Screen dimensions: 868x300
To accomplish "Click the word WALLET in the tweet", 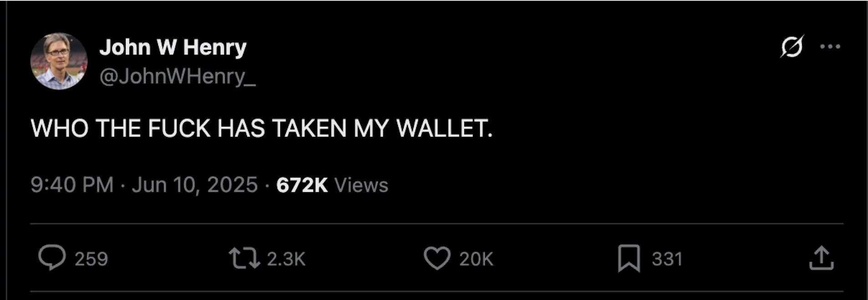I will click(x=444, y=128).
